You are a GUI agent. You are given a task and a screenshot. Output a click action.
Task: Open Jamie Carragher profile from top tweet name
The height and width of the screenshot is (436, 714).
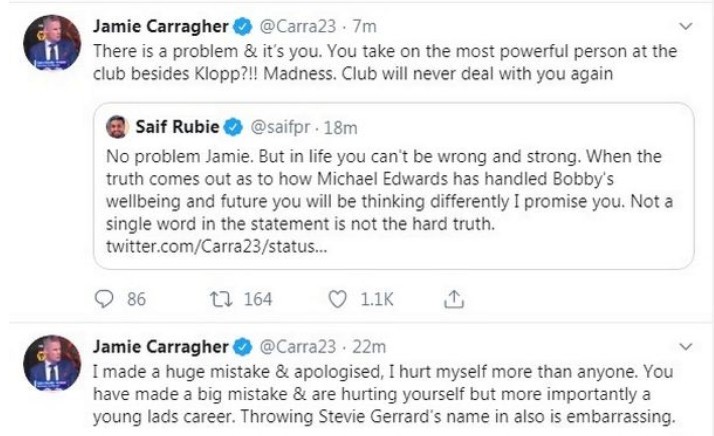158,23
